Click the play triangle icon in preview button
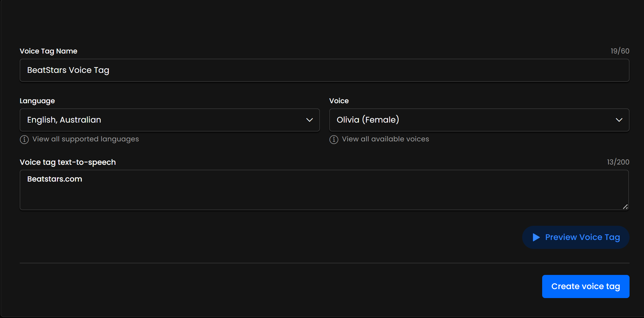 [x=536, y=237]
